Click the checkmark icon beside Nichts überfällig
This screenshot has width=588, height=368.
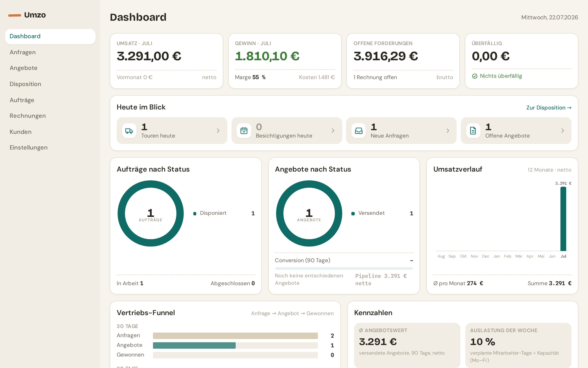pos(475,76)
